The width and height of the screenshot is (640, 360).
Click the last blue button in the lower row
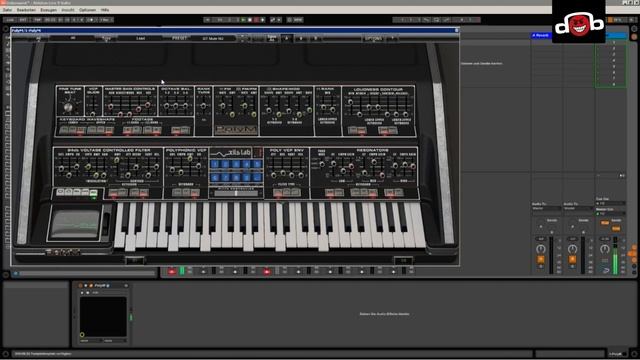257,177
